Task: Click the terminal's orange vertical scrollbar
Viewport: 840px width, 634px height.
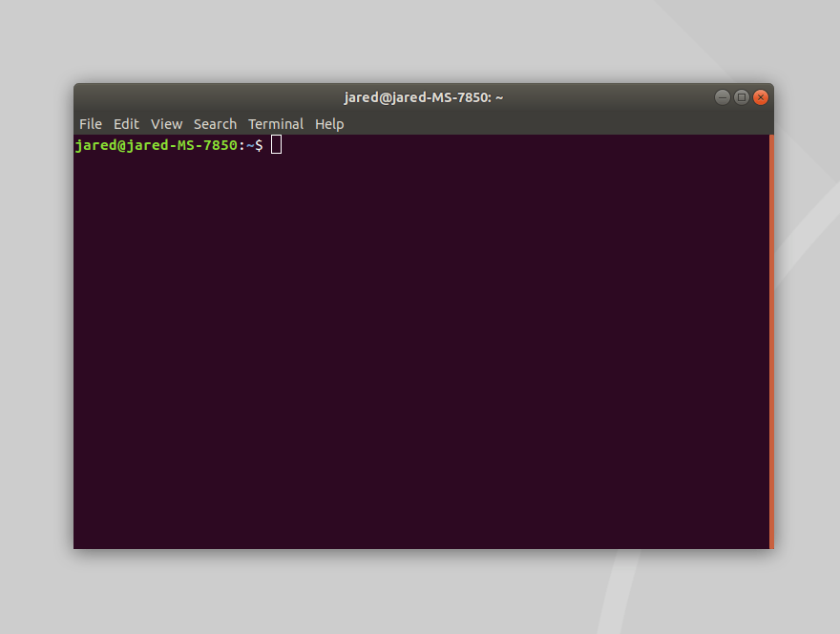Action: pyautogui.click(x=771, y=342)
